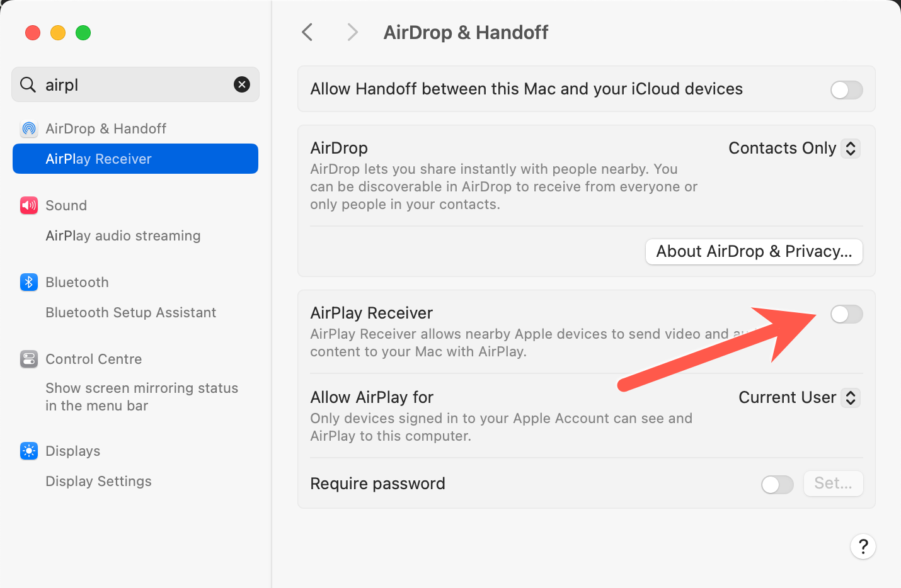Click the Control Centre sidebar icon
901x588 pixels.
29,359
